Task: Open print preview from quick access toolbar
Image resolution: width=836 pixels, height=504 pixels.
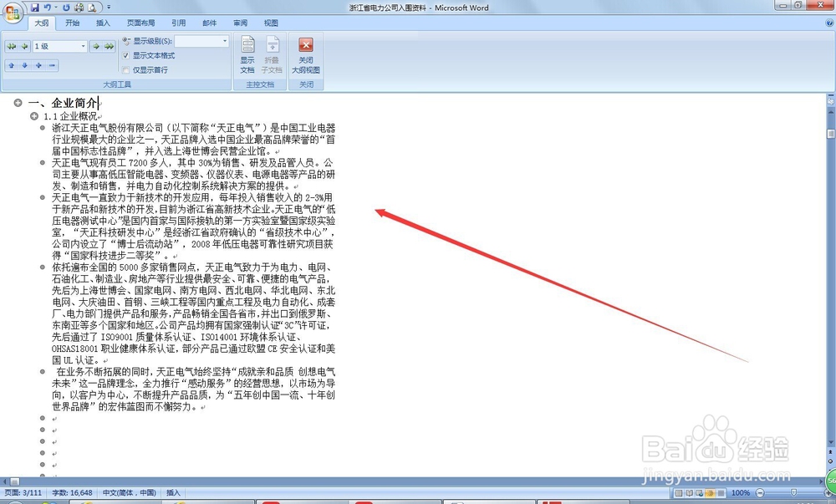Action: click(x=92, y=8)
